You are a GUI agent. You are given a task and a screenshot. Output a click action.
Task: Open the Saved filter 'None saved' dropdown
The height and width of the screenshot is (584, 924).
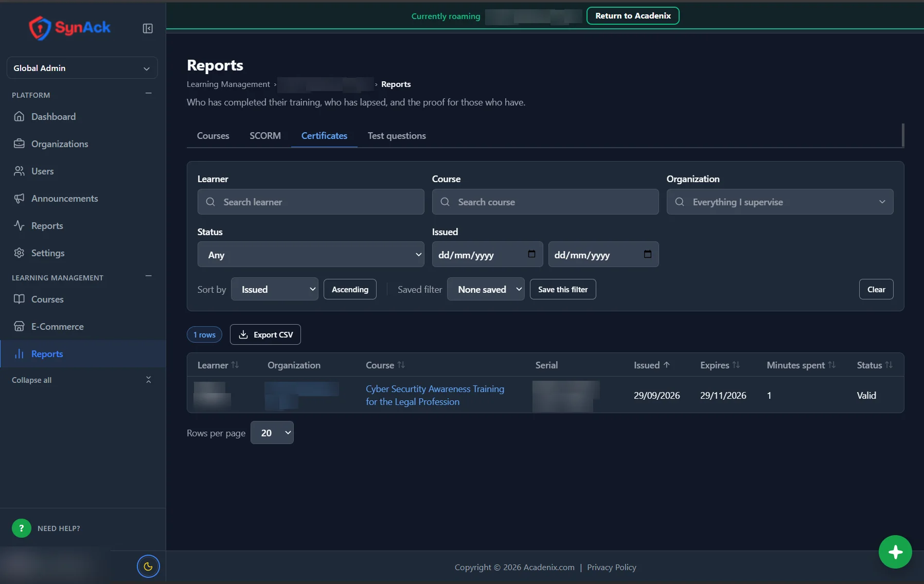pyautogui.click(x=486, y=289)
